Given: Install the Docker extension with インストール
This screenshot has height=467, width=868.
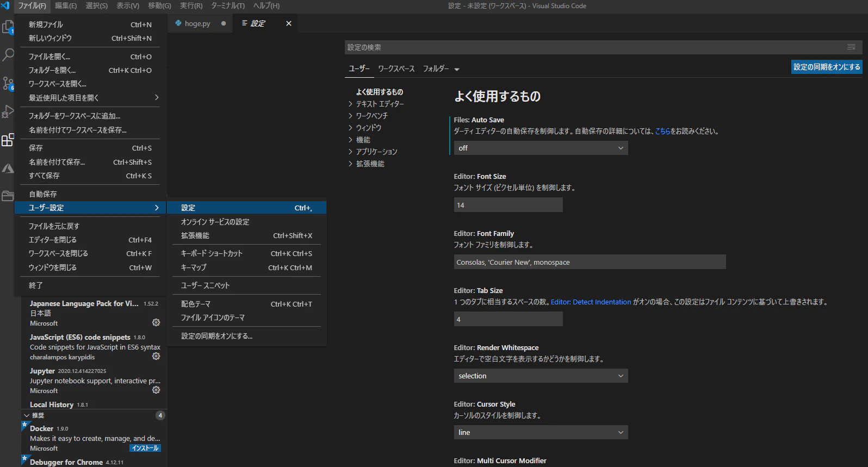Looking at the screenshot, I should point(145,449).
